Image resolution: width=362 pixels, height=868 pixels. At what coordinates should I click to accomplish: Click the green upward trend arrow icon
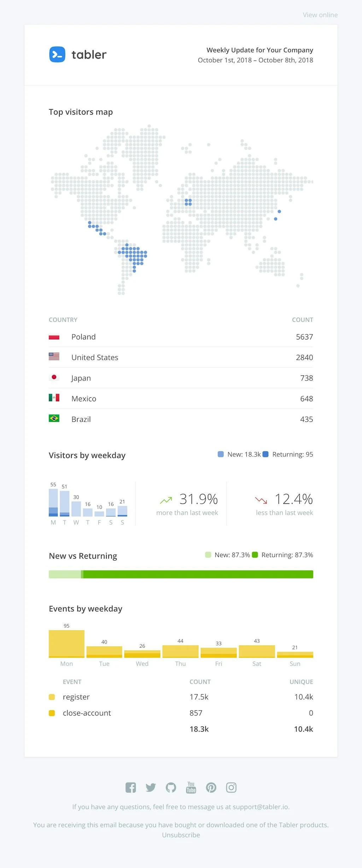point(166,500)
